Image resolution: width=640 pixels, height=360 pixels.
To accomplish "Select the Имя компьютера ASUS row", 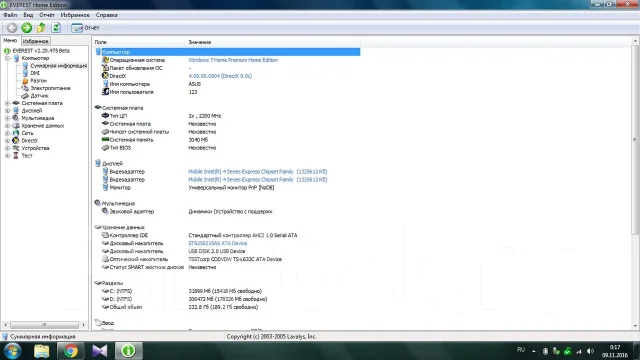I will (x=227, y=84).
